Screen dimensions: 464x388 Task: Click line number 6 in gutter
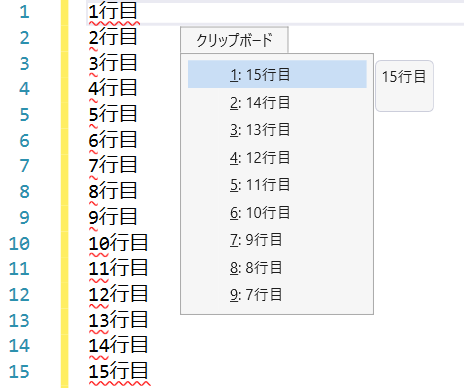tap(24, 140)
